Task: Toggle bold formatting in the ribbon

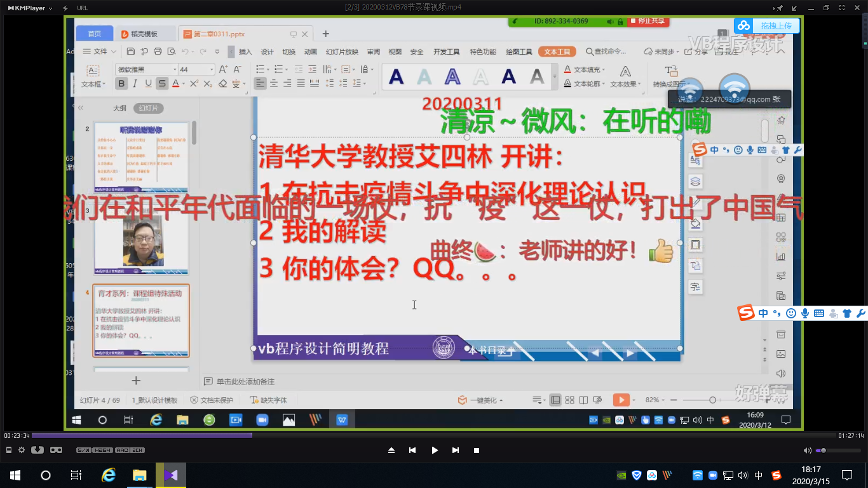Action: (121, 83)
